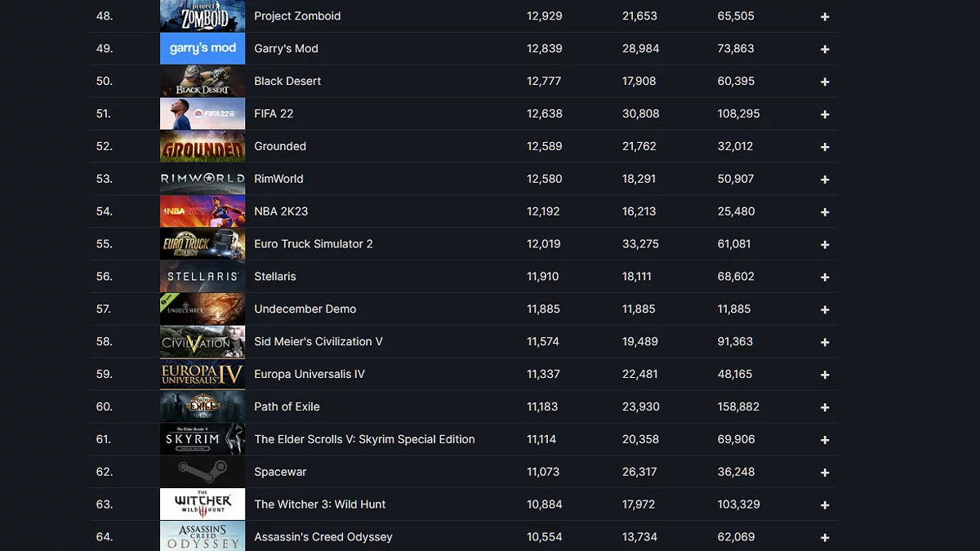Image resolution: width=980 pixels, height=551 pixels.
Task: Open Euro Truck Simulator 2 thumbnail
Action: click(203, 244)
